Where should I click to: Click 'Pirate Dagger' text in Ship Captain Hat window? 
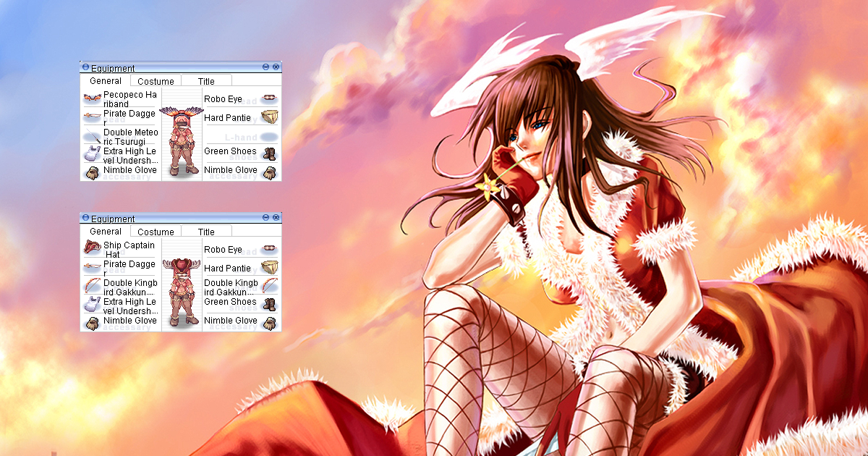(x=129, y=269)
